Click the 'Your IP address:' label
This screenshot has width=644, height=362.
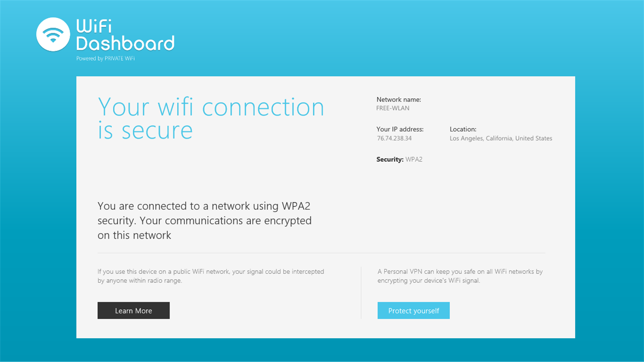(400, 129)
